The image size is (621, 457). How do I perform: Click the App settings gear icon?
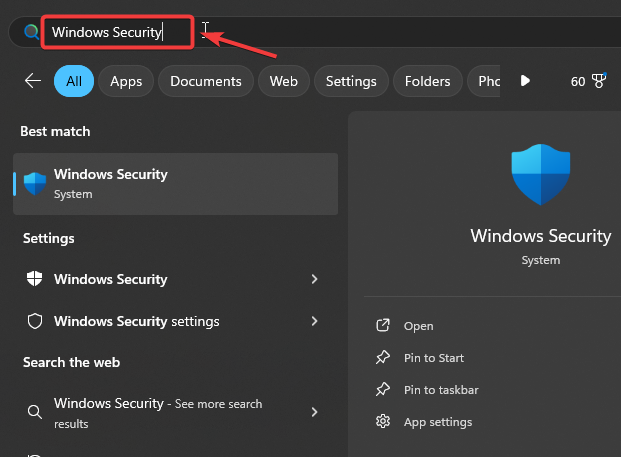coord(382,422)
